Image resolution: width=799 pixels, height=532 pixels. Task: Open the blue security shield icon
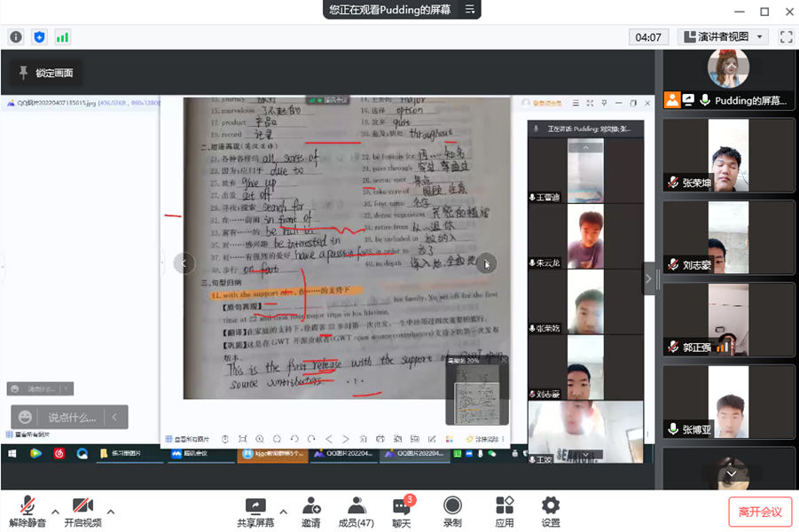tap(39, 37)
